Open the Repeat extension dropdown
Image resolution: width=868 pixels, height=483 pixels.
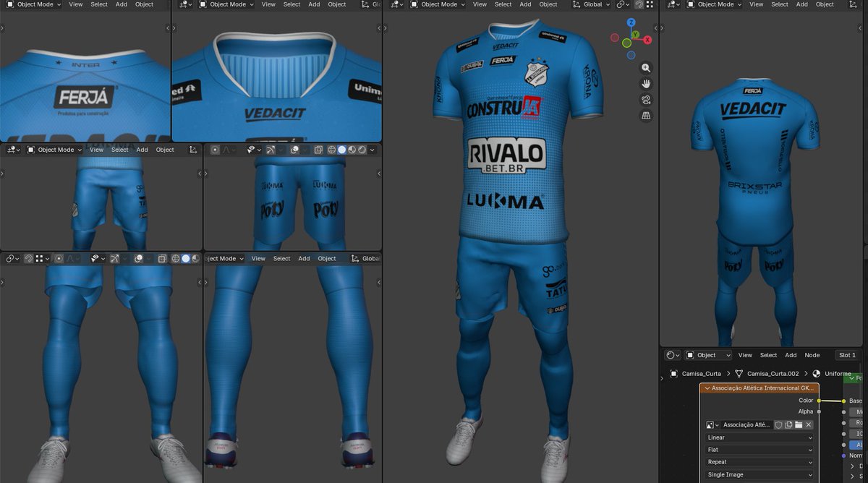pos(759,462)
